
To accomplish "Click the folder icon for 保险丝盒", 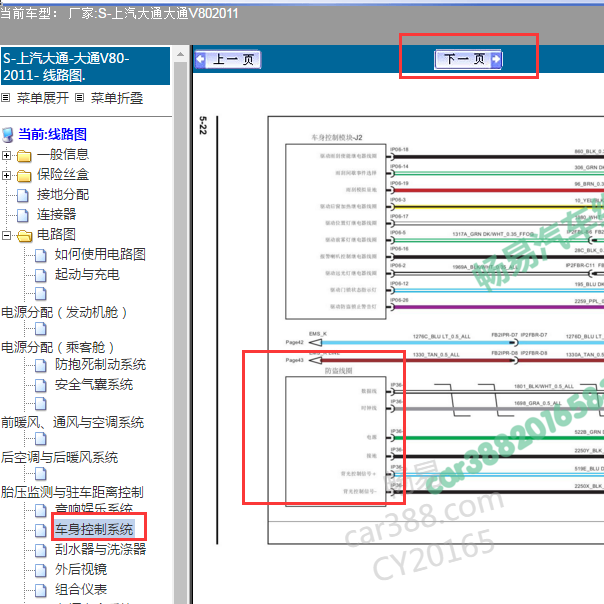I will click(x=24, y=176).
